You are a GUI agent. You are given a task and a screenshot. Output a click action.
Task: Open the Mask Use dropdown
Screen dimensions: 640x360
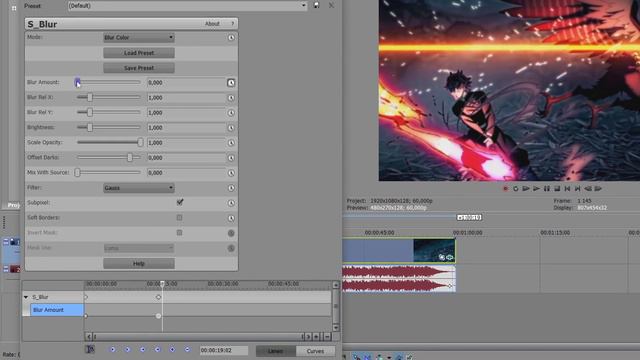139,248
